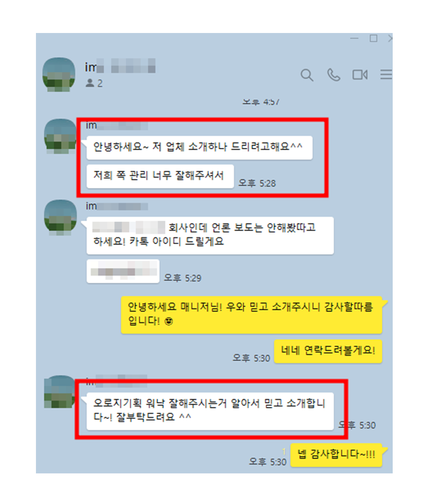Open the chat room profile picture in header
431x504 pixels.
[x=59, y=74]
